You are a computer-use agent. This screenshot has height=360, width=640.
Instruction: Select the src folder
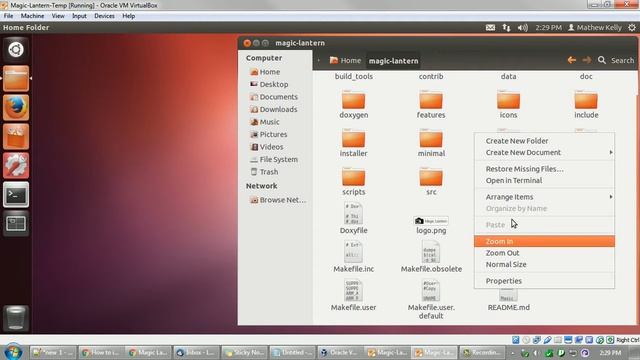[x=431, y=182]
